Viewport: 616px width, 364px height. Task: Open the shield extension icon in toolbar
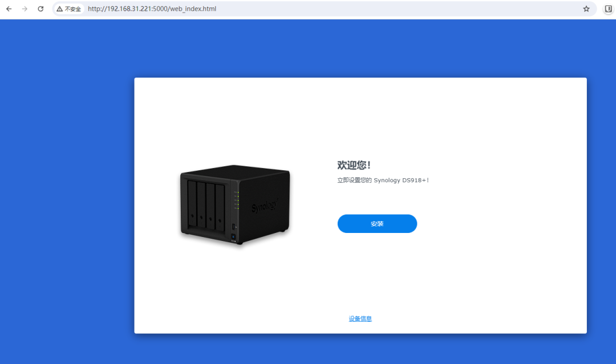tap(608, 9)
